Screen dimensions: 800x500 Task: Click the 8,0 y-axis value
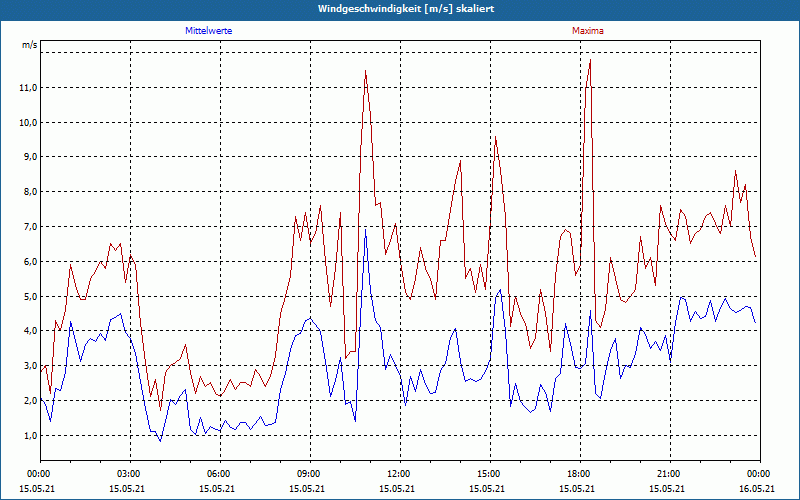[31, 192]
